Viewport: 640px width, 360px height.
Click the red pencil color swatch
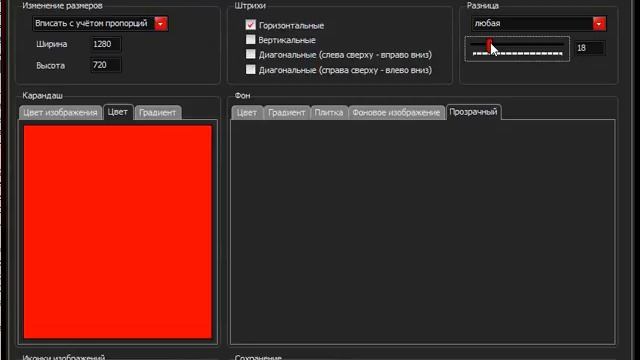118,232
